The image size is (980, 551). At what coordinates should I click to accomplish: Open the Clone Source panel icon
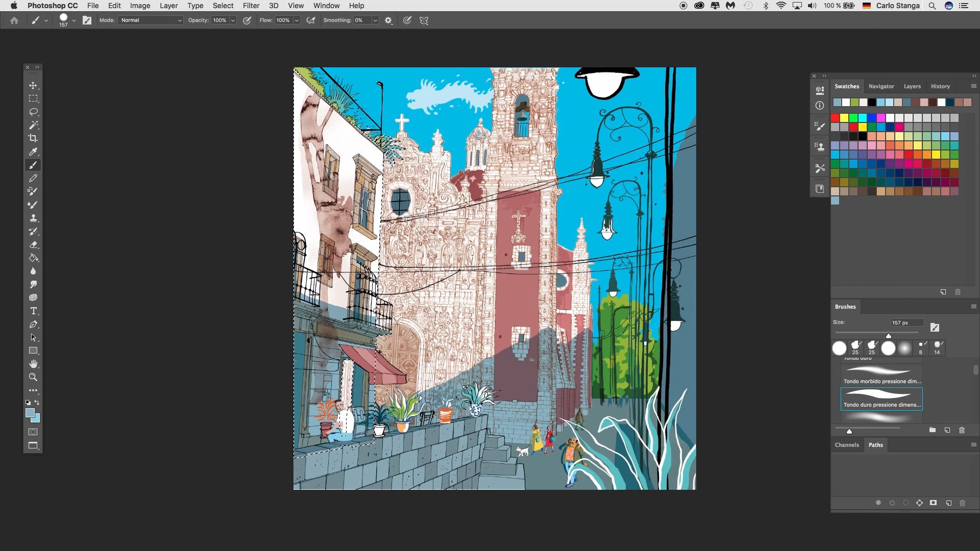point(820,147)
